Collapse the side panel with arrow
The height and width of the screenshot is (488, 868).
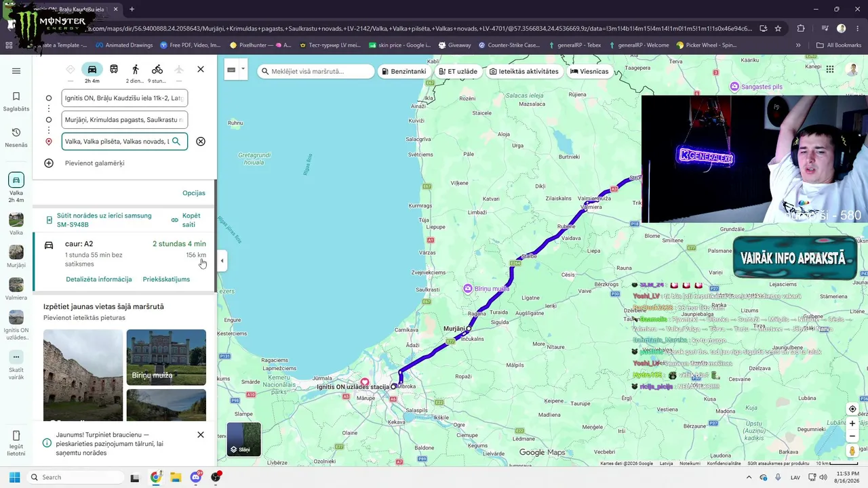[222, 261]
